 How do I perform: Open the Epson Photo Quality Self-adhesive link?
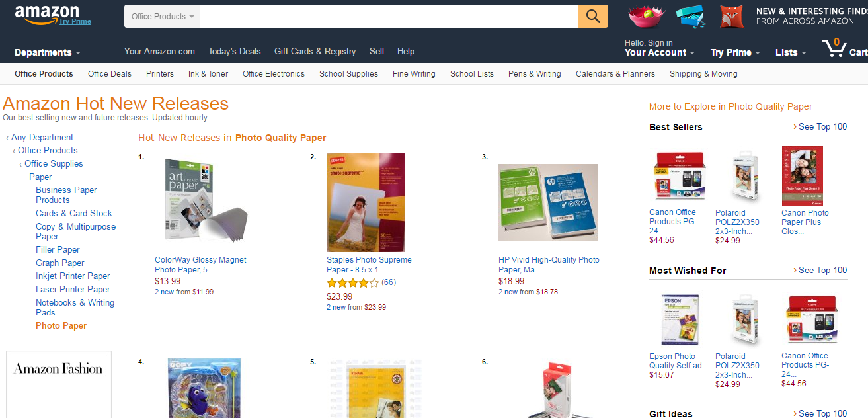(678, 360)
